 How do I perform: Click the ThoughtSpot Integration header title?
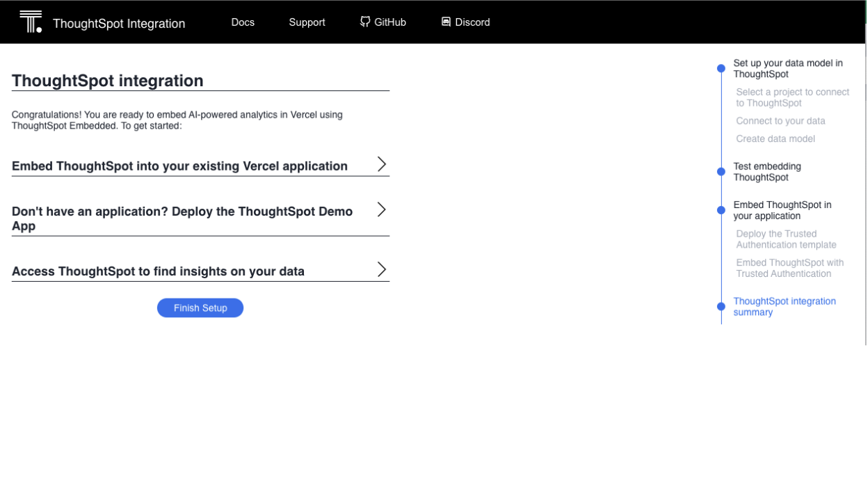[x=119, y=24]
